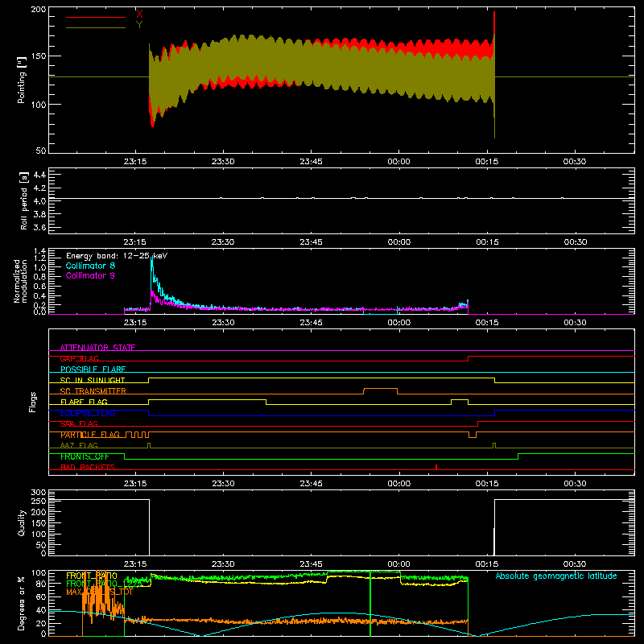The height and width of the screenshot is (644, 644).
Task: Click the Absolute geomagnetic latitude label
Action: tap(556, 576)
